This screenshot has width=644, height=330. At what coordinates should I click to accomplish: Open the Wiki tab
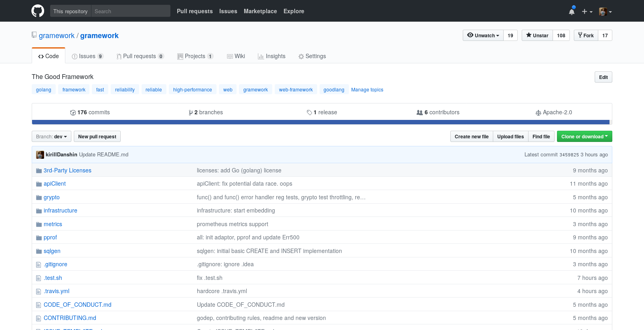[236, 56]
